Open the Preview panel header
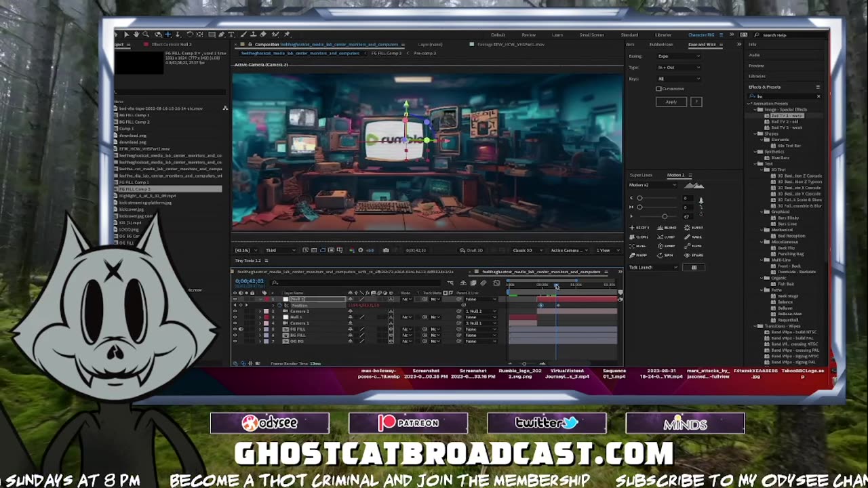868x488 pixels. 755,66
